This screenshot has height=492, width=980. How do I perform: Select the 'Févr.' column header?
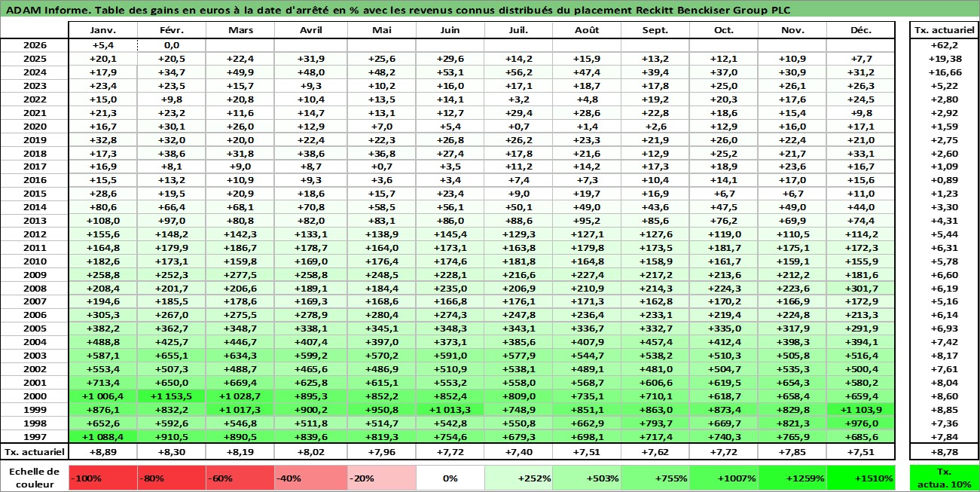coord(171,30)
